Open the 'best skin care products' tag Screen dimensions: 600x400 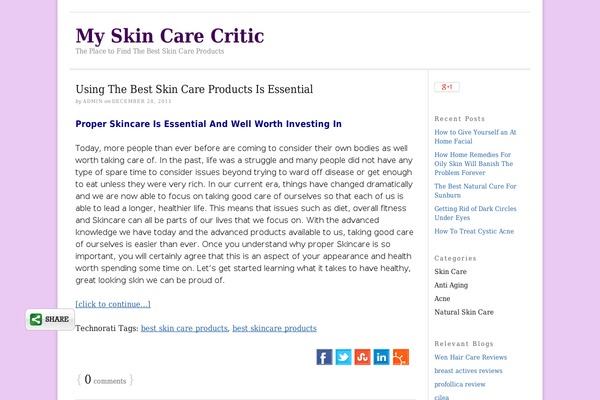point(184,328)
